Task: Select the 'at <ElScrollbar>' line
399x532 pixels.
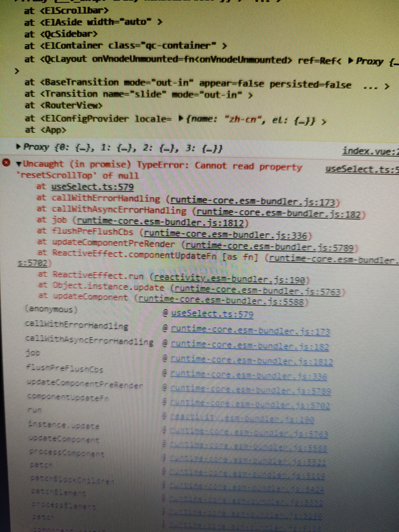Action: (x=66, y=11)
